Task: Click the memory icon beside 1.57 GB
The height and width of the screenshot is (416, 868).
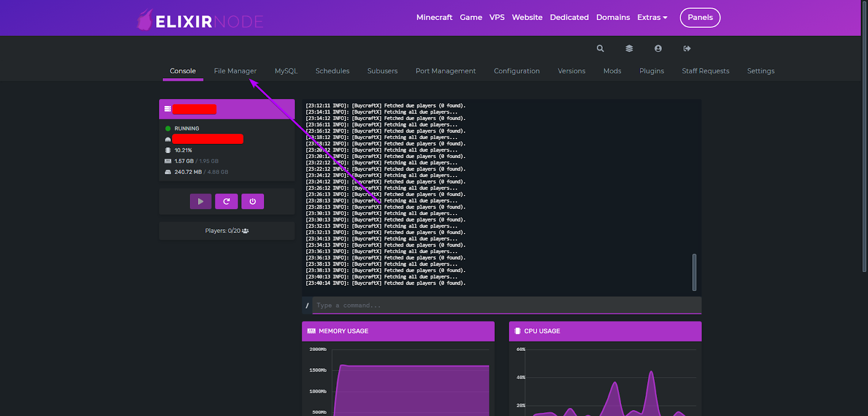Action: pos(168,161)
